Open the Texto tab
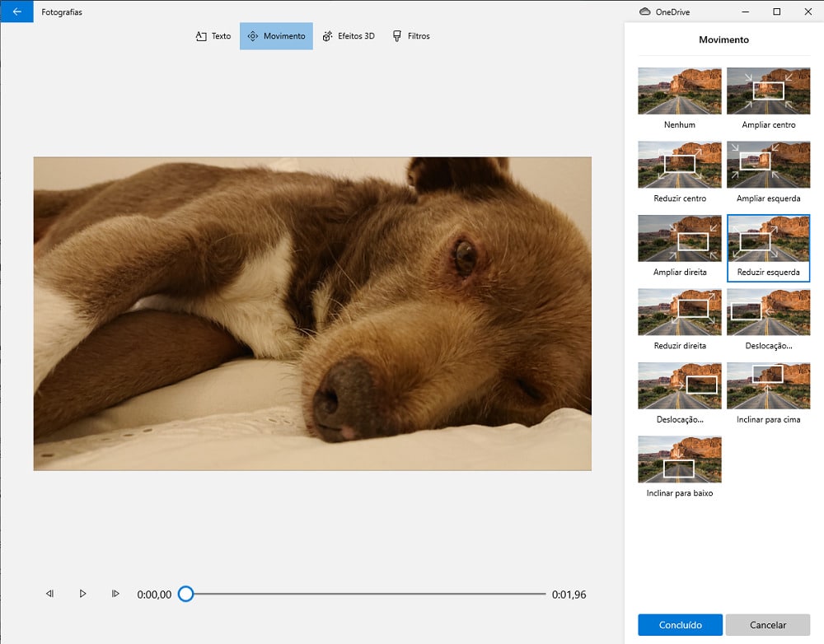This screenshot has width=824, height=644. [213, 36]
